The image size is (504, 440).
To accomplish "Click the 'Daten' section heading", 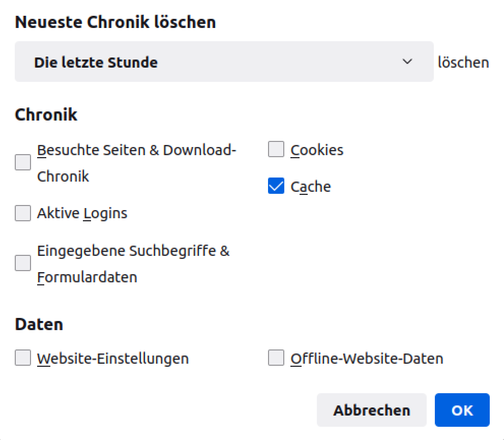I will (39, 325).
